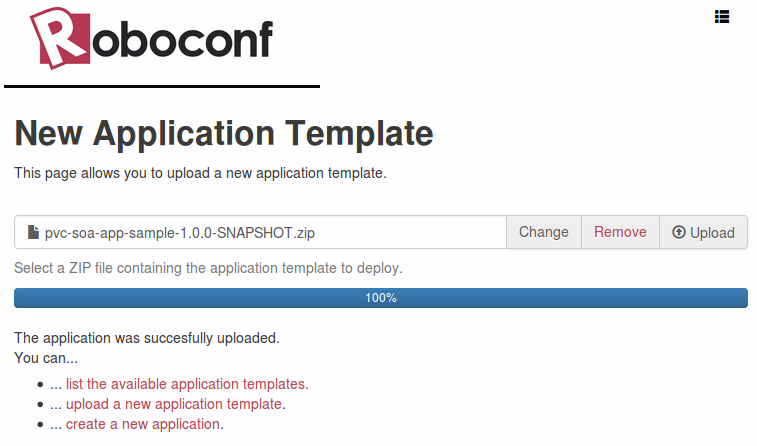Click the Roboconf logo

click(x=152, y=39)
